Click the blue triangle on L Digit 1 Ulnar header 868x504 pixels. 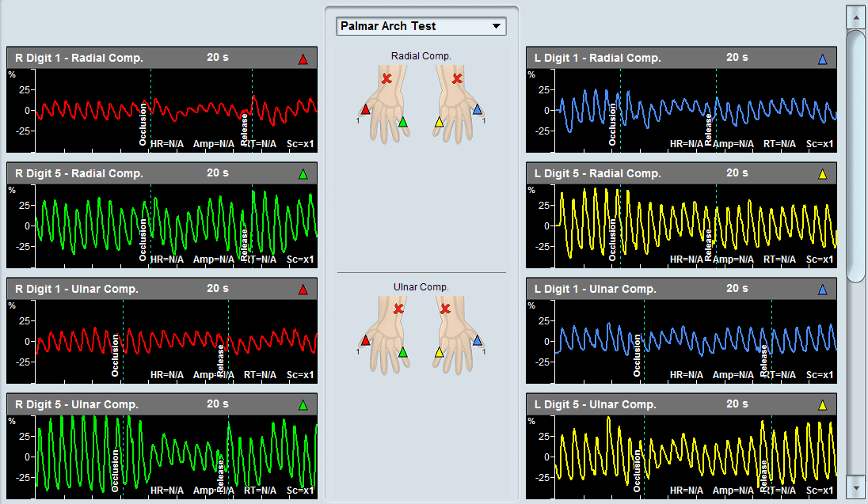click(823, 289)
